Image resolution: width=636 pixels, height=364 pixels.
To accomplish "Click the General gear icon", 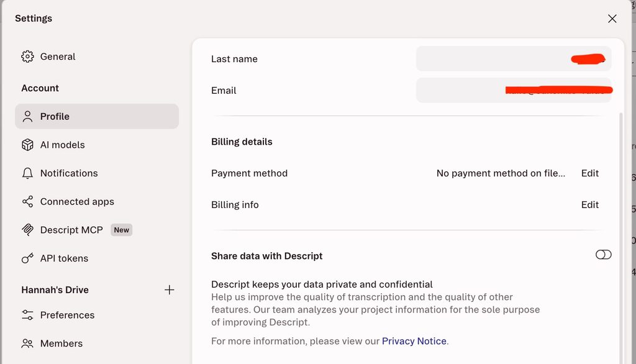I will click(x=27, y=57).
